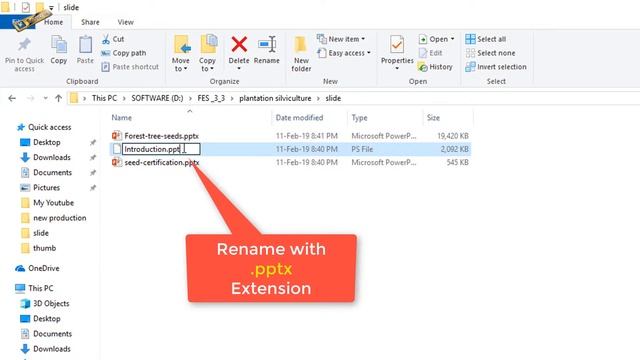This screenshot has height=360, width=640.
Task: Go back with the back arrow
Action: click(12, 98)
